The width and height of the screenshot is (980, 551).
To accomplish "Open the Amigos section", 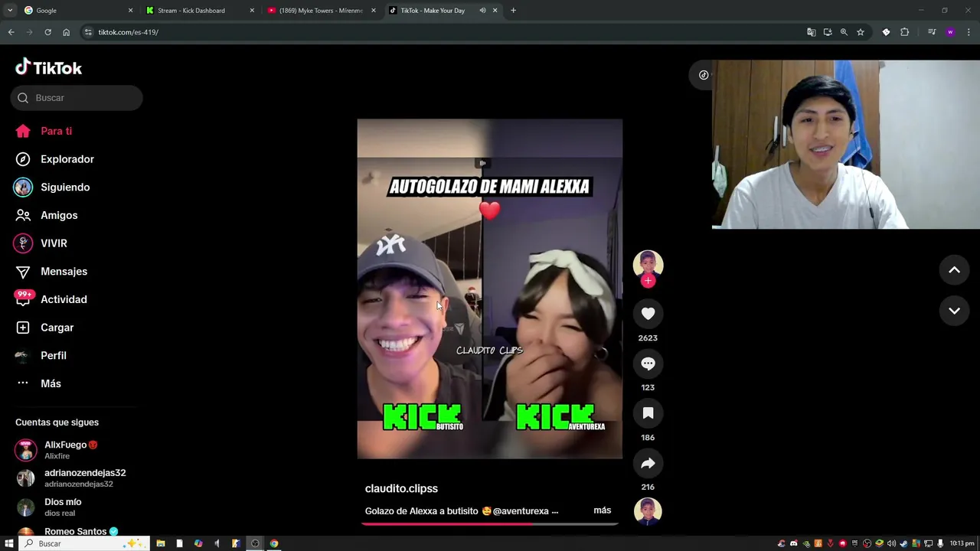I will click(46, 215).
